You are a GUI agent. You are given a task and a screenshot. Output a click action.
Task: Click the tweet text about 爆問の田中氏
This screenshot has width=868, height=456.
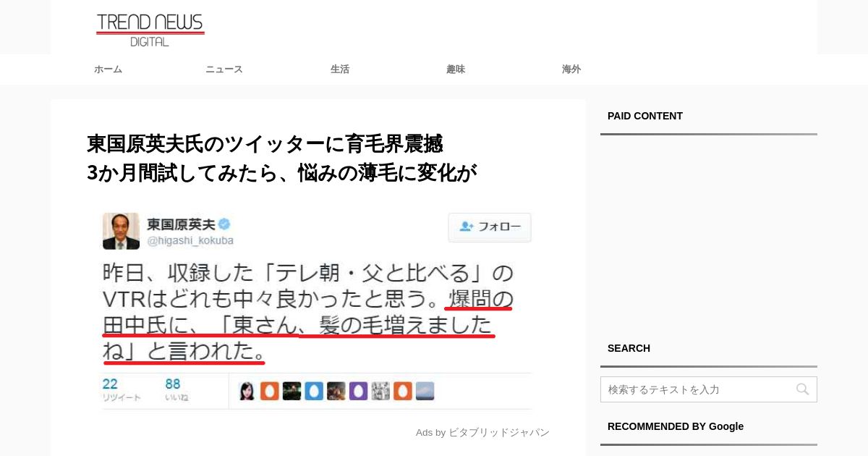point(309,311)
